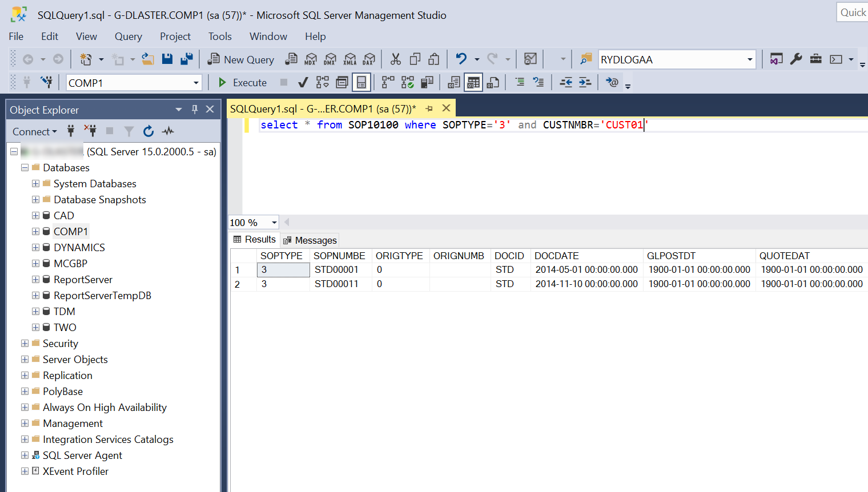Click the Copy icon in toolbar
This screenshot has width=868, height=492.
415,59
